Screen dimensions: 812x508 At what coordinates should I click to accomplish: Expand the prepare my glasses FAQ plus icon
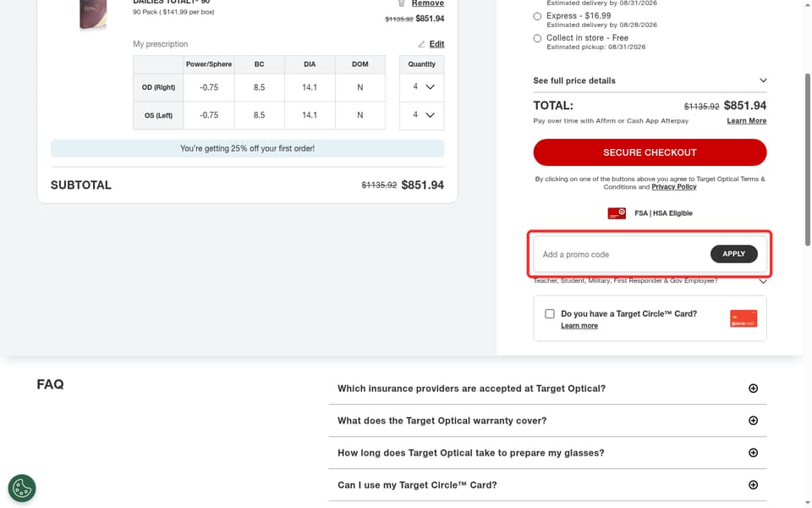pyautogui.click(x=753, y=452)
